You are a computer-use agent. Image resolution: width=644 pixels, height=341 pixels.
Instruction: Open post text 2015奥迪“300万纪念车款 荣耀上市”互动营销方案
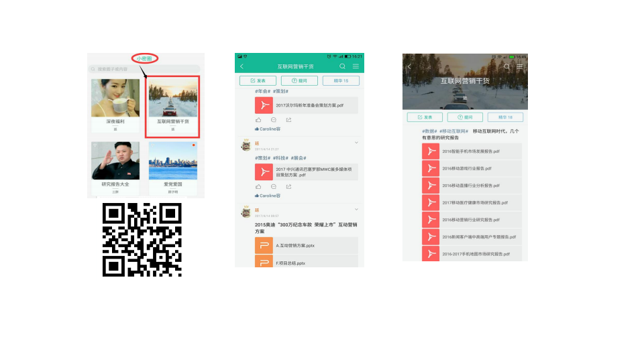(306, 228)
